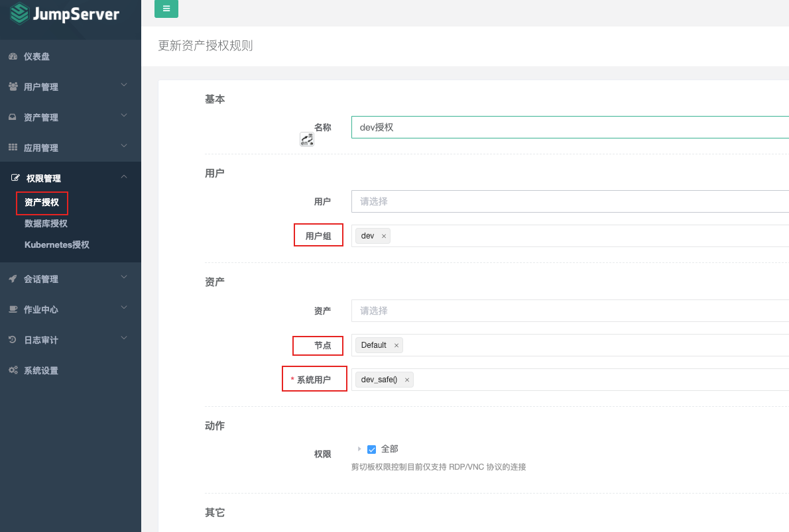Click the 更新资产授权规则 page title
Image resolution: width=789 pixels, height=532 pixels.
coord(206,46)
